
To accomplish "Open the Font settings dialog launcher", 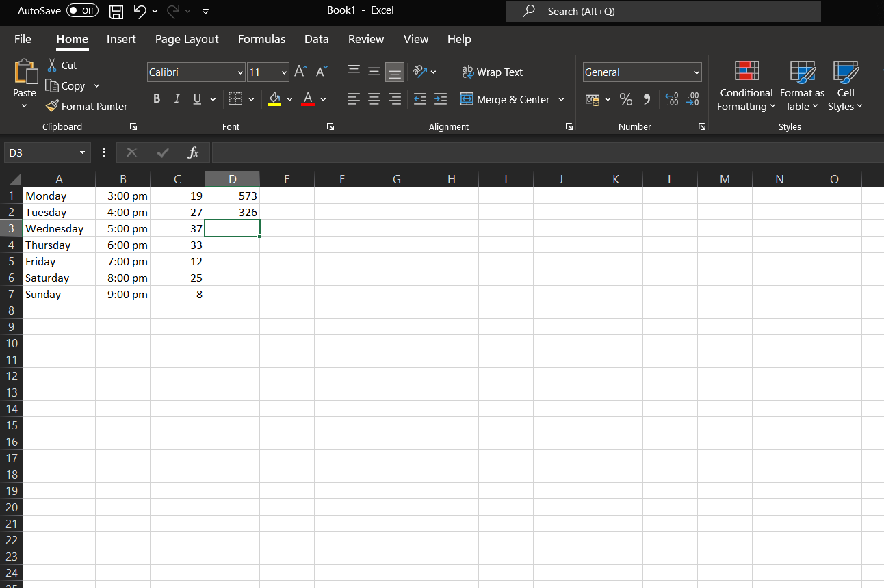I will 330,126.
